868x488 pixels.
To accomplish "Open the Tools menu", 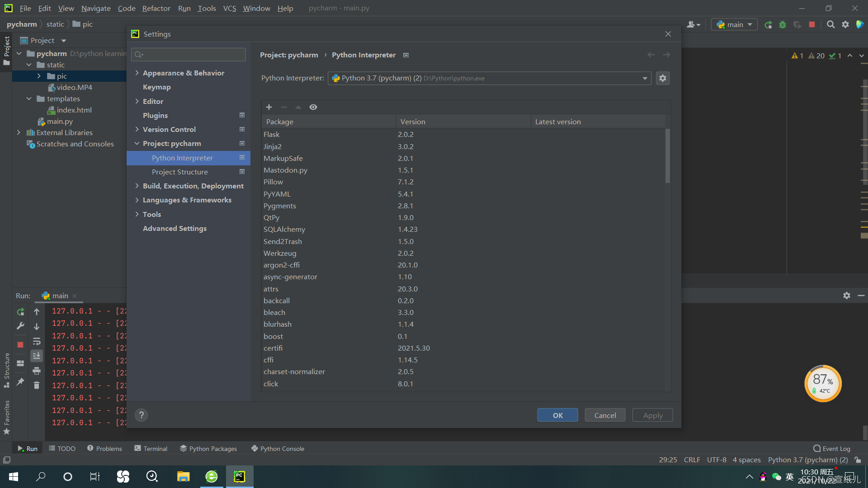I will pos(207,8).
